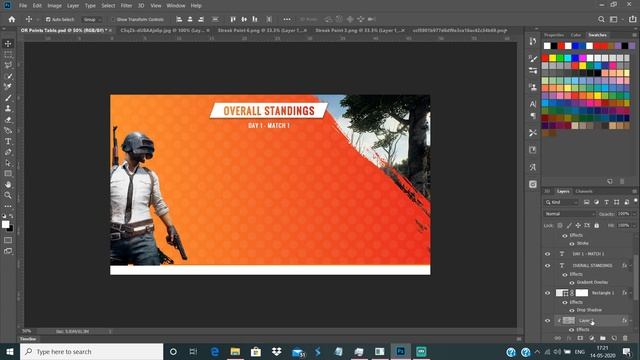Pick the yellow swatch in Swatches

pyautogui.click(x=552, y=58)
